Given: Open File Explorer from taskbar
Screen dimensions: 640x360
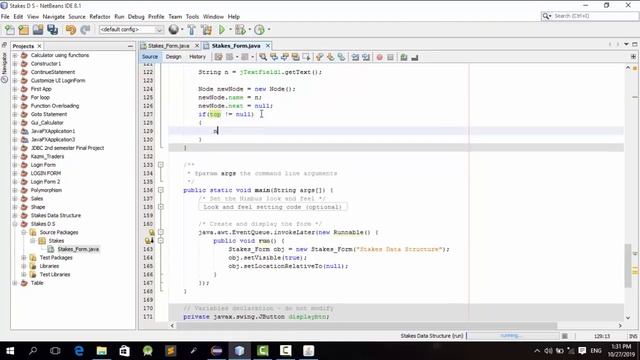Looking at the screenshot, I should click(x=102, y=351).
